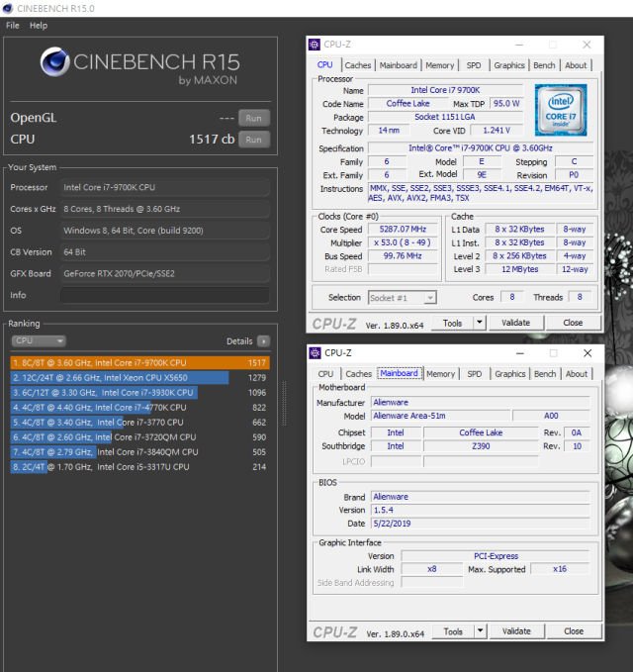Screen dimensions: 633x672
Task: Switch to Memory tab in lower CPU-Z
Action: point(441,374)
